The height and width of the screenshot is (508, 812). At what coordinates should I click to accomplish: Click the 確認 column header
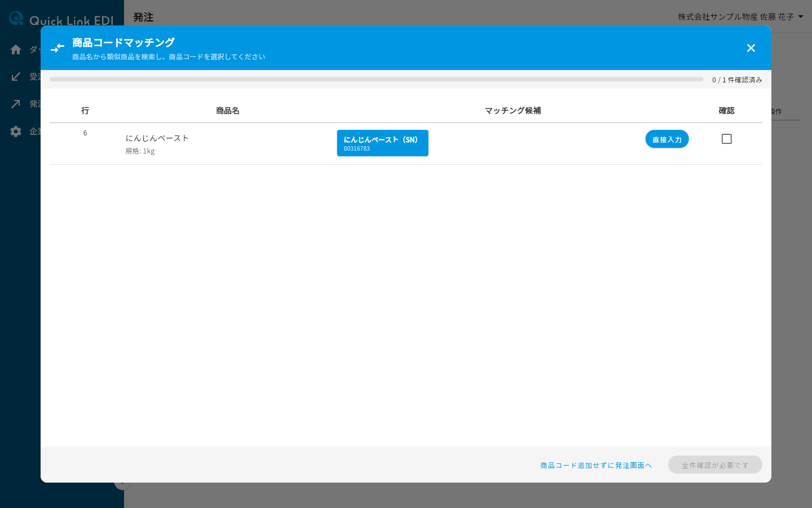coord(726,111)
